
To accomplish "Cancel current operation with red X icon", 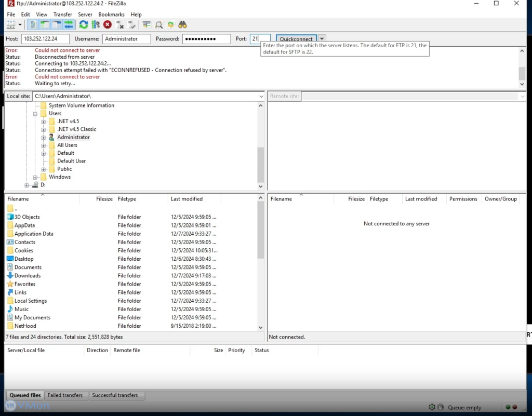I will click(x=108, y=24).
